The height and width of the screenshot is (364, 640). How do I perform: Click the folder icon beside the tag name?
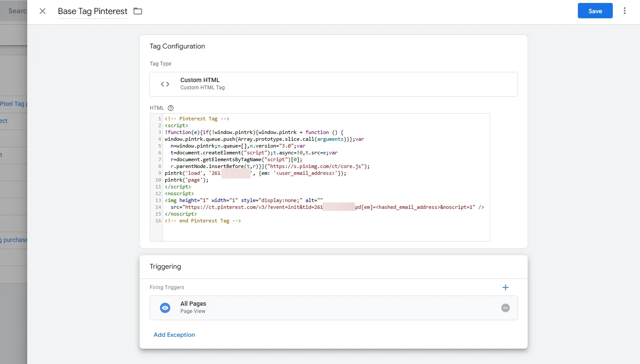pyautogui.click(x=138, y=11)
